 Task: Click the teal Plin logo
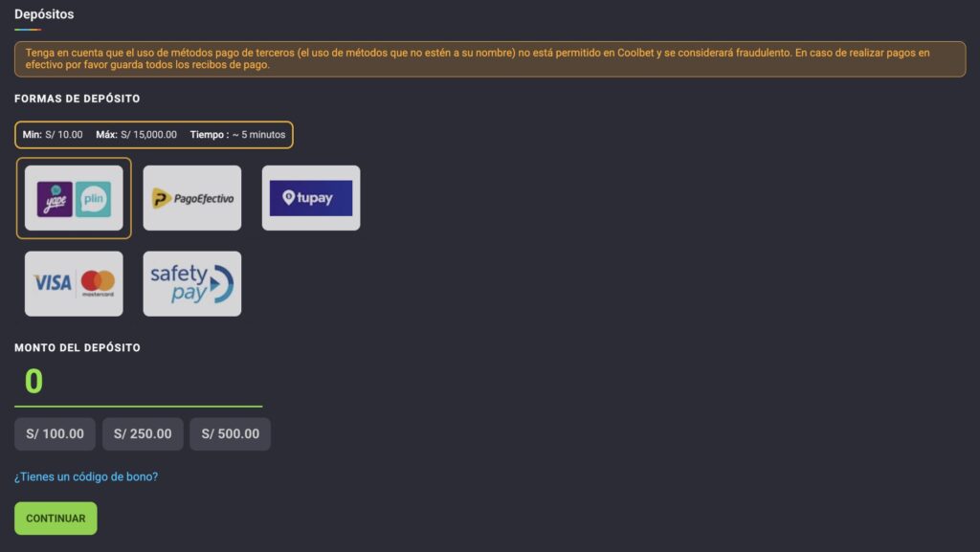coord(93,199)
